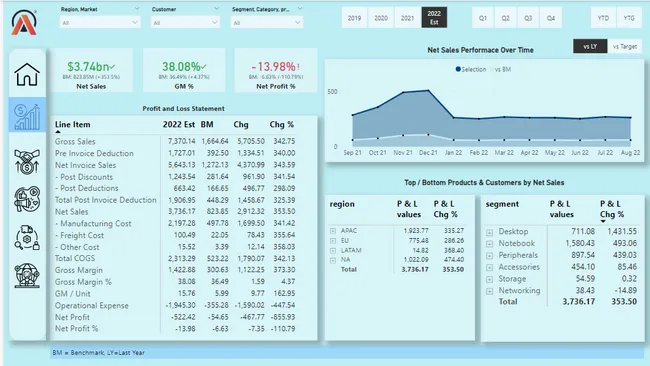The width and height of the screenshot is (650, 366).
Task: Filter by quarter Q4
Action: 551,18
